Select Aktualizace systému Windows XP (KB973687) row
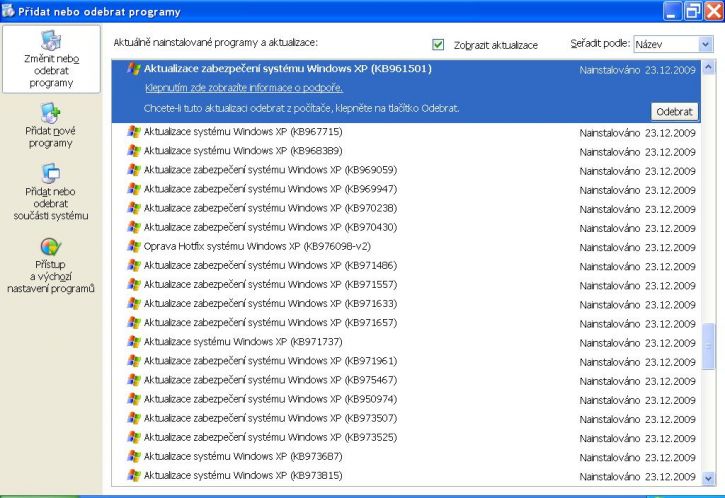The width and height of the screenshot is (725, 498). [x=406, y=456]
